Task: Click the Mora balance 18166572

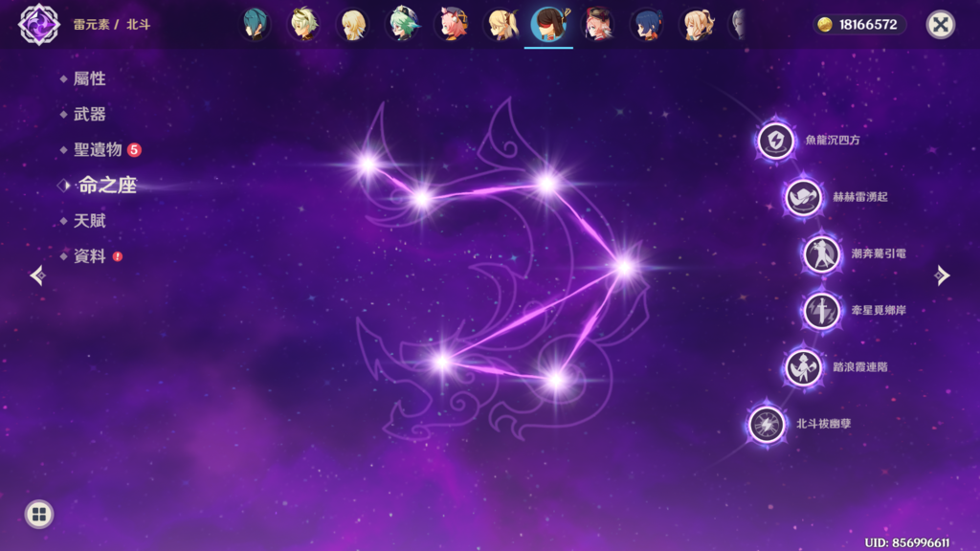Action: click(867, 24)
